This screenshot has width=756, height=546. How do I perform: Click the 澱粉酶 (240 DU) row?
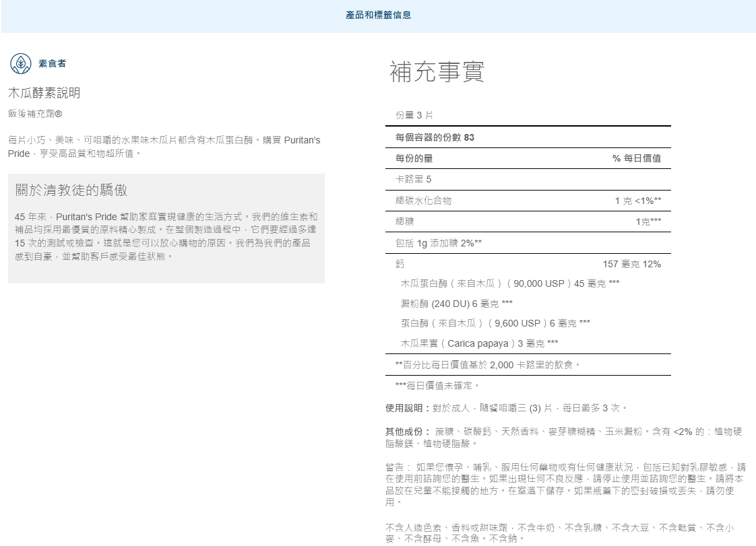click(x=457, y=304)
